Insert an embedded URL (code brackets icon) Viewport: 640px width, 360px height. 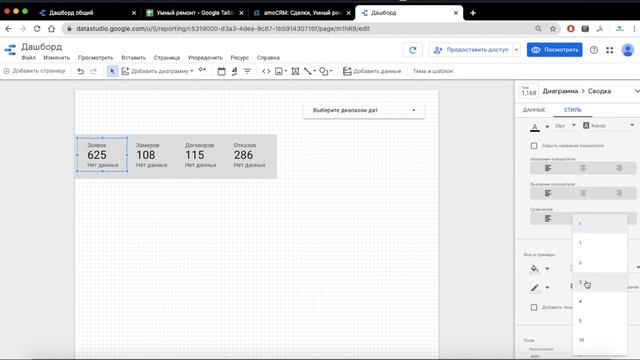[x=266, y=71]
